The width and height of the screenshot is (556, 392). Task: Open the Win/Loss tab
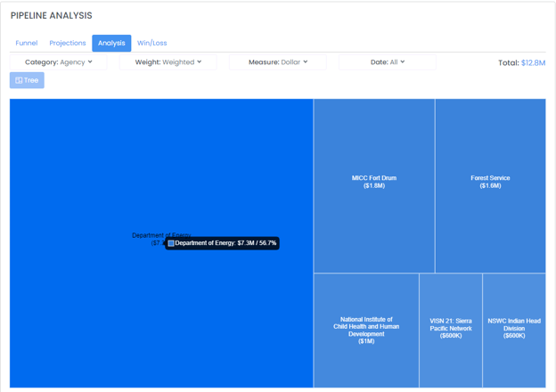point(151,43)
